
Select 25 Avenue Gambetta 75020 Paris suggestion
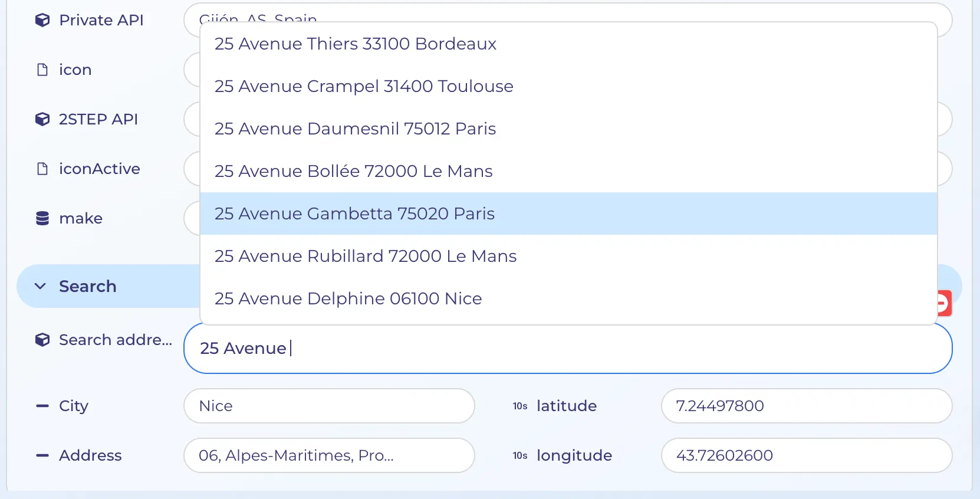[x=568, y=214]
